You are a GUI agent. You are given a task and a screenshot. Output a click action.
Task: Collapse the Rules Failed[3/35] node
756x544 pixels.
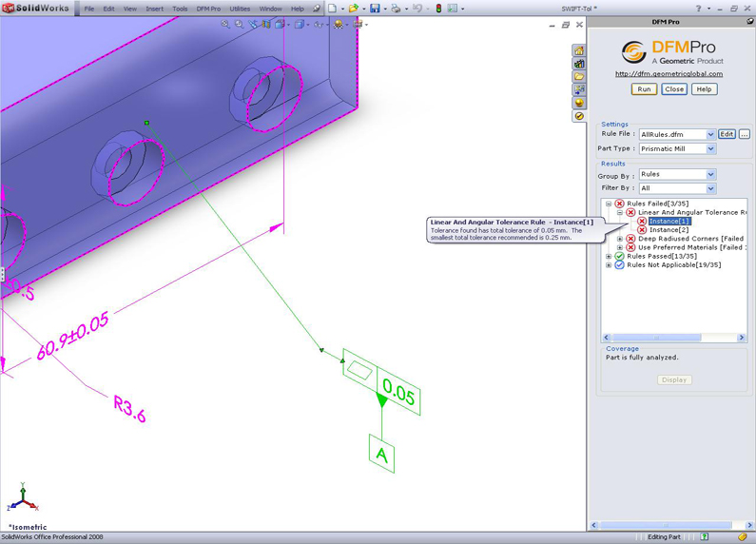point(609,204)
